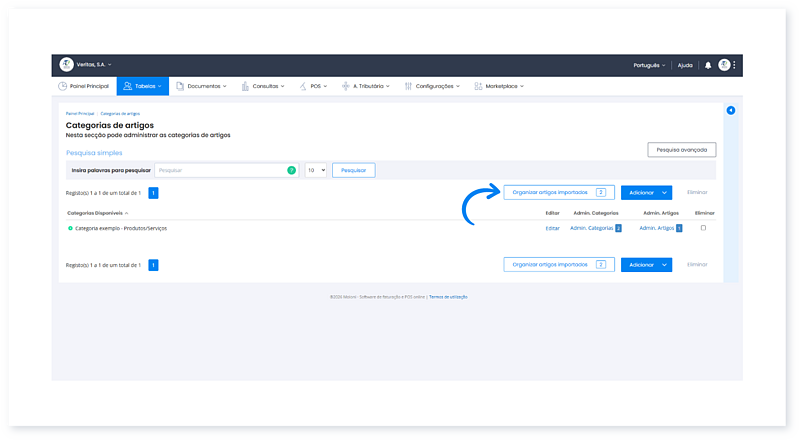Expand the top Adicionar dropdown arrow
The width and height of the screenshot is (800, 441).
(x=664, y=192)
